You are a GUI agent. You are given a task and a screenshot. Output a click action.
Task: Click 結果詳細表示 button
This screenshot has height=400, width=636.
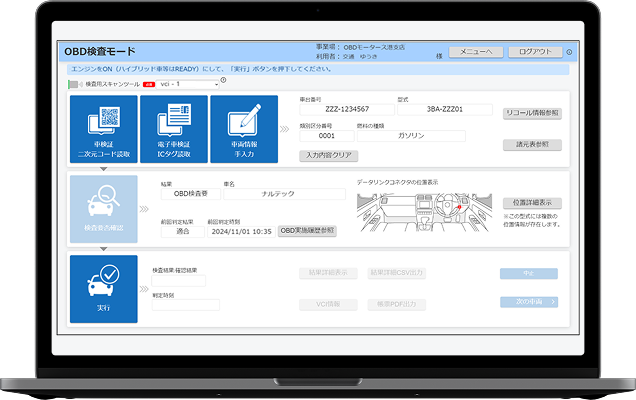[328, 273]
